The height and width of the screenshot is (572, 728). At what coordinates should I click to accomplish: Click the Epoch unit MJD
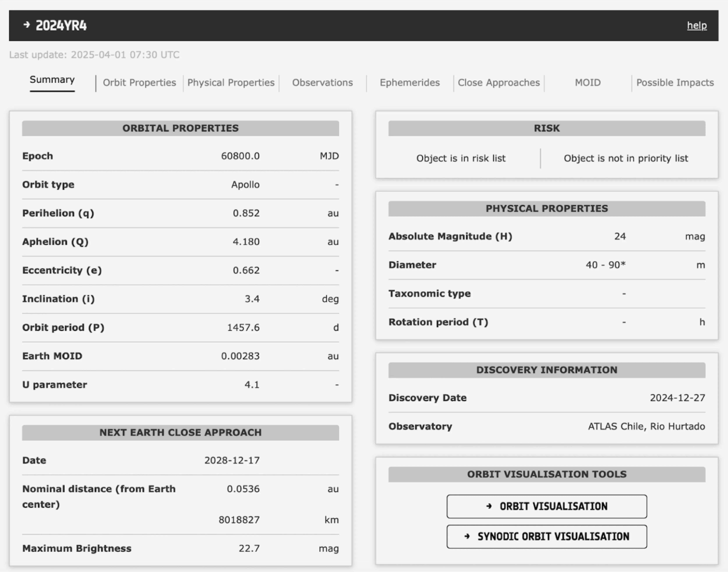tap(329, 156)
